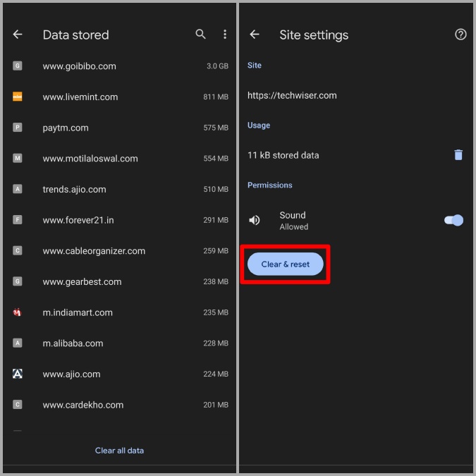This screenshot has height=476, width=476.
Task: Tap the indiamart red favicon
Action: pos(18,312)
